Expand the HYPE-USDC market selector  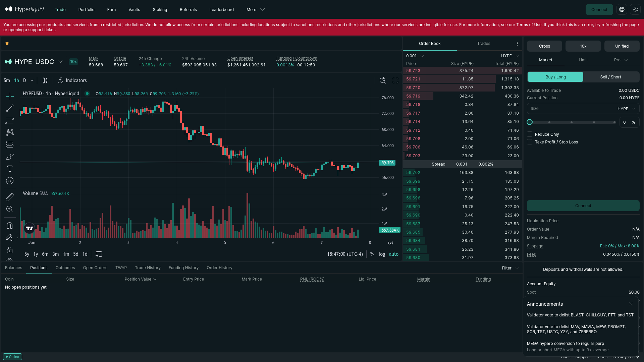[x=34, y=62]
